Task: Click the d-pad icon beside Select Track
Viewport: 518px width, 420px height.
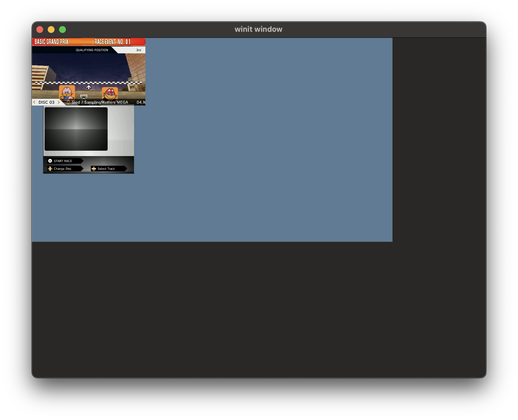Action: [94, 169]
